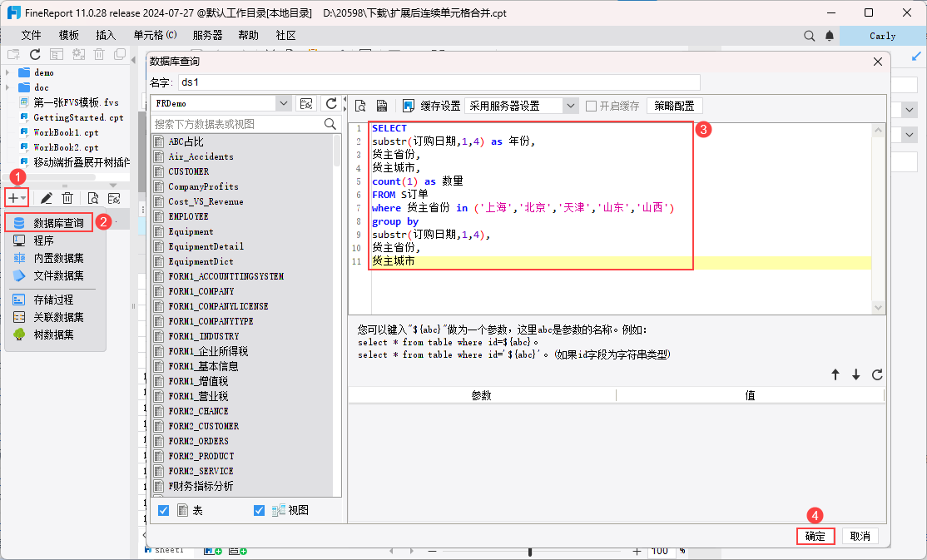Open the 服务器 menu
The height and width of the screenshot is (560, 927).
(207, 36)
